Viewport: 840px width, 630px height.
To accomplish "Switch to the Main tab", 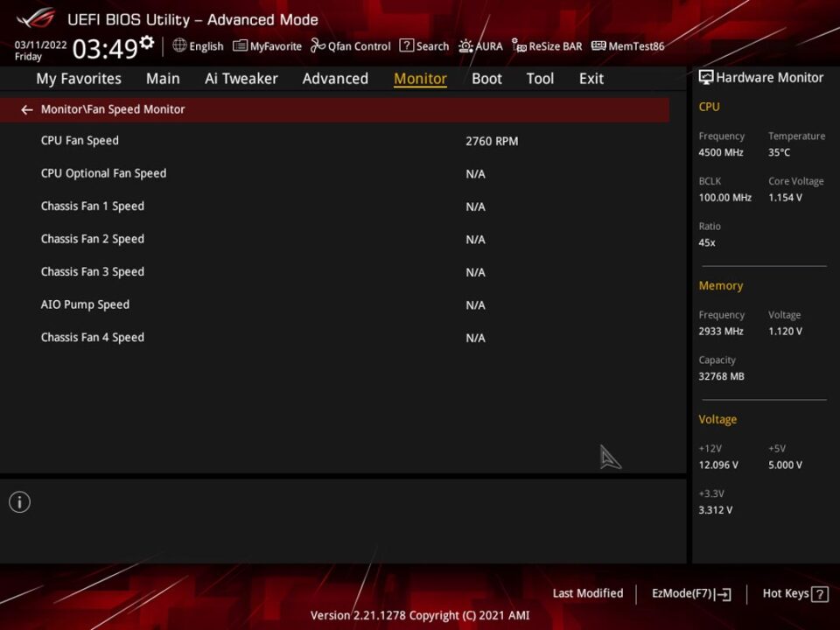I will (163, 79).
